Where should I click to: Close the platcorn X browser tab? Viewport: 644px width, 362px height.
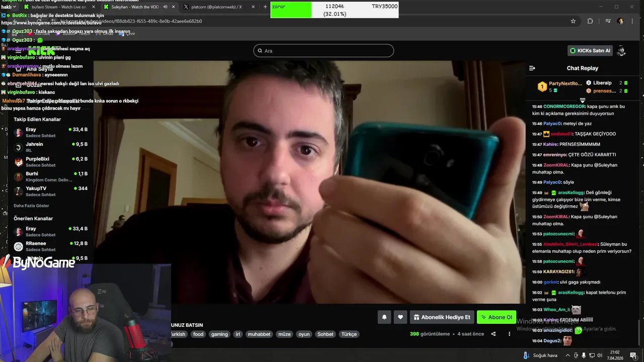(253, 7)
